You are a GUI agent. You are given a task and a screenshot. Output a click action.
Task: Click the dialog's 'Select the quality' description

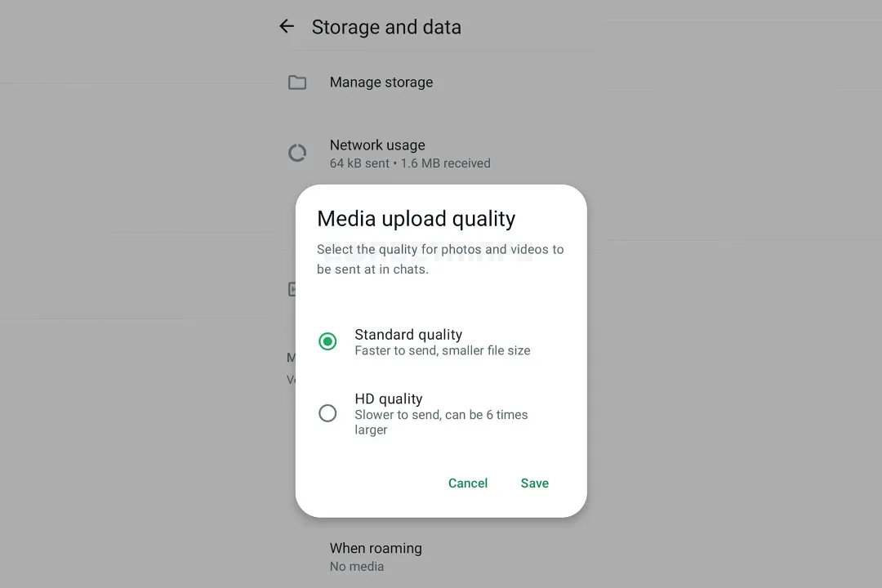coord(440,259)
